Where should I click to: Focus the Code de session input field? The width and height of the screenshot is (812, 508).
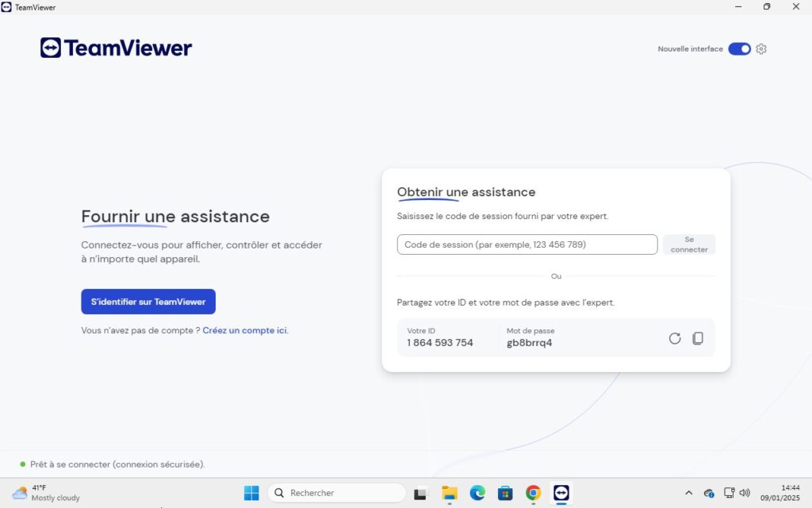[x=527, y=244]
